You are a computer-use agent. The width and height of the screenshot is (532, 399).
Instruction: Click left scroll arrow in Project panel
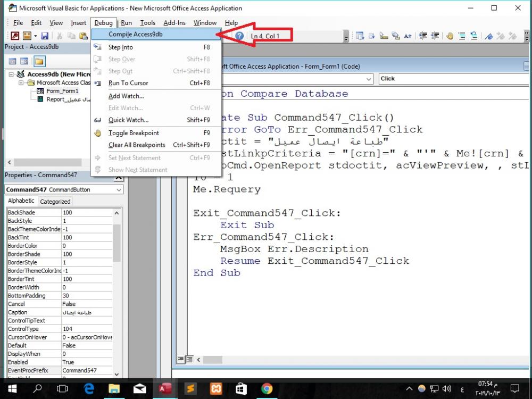click(10, 162)
